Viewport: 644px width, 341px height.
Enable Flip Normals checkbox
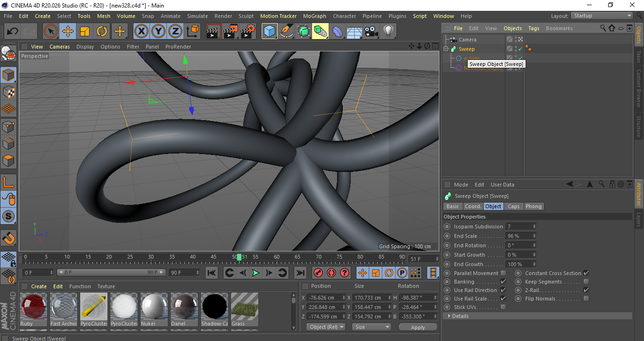click(586, 299)
